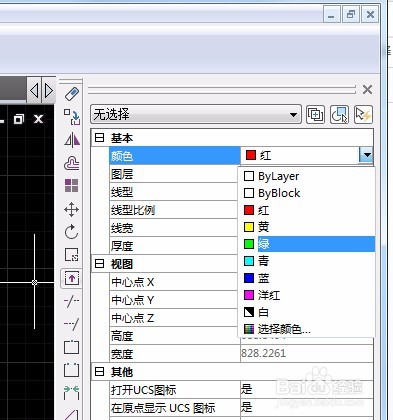Select the Offset tool
Screen dimensions: 393x420
tap(72, 163)
